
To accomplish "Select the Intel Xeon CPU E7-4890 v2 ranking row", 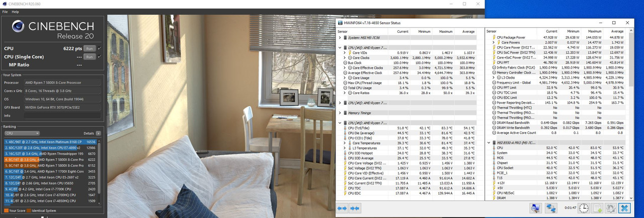I will (50, 148).
